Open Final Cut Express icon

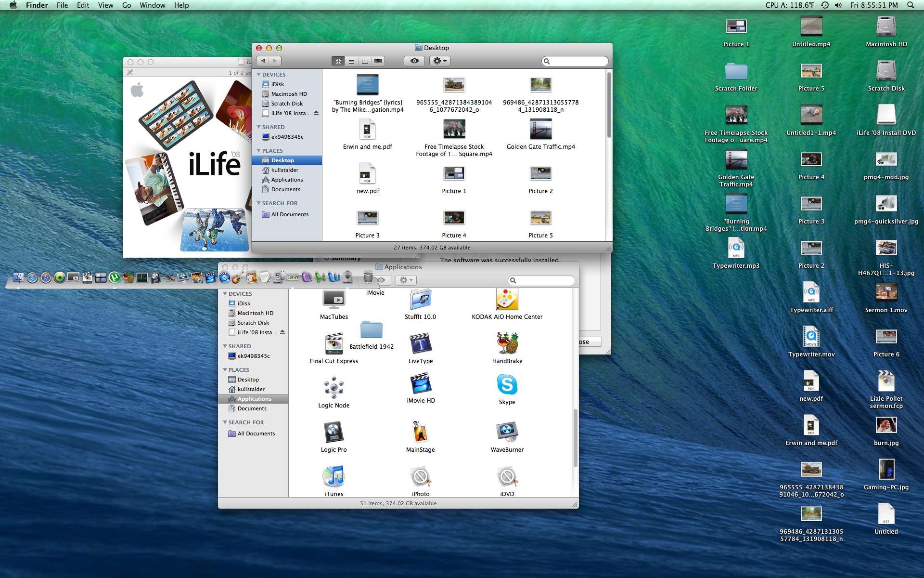(x=334, y=344)
